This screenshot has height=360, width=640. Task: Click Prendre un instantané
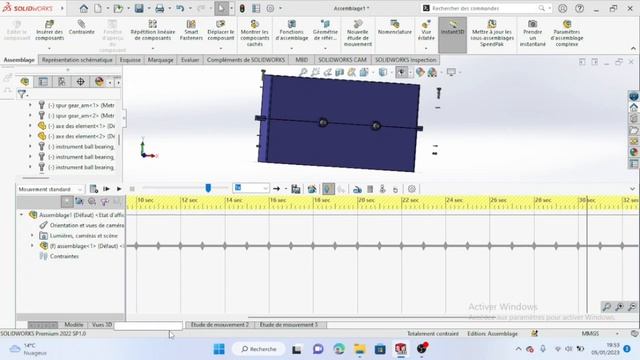[532, 33]
